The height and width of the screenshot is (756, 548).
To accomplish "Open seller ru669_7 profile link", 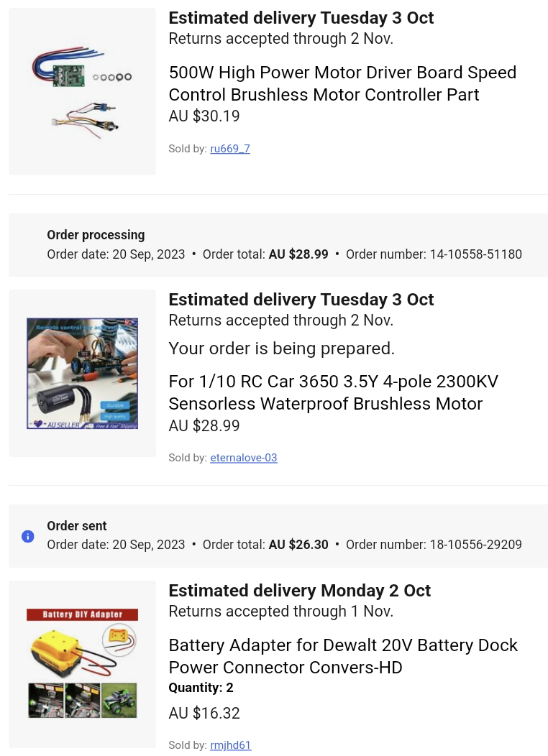I will 230,149.
